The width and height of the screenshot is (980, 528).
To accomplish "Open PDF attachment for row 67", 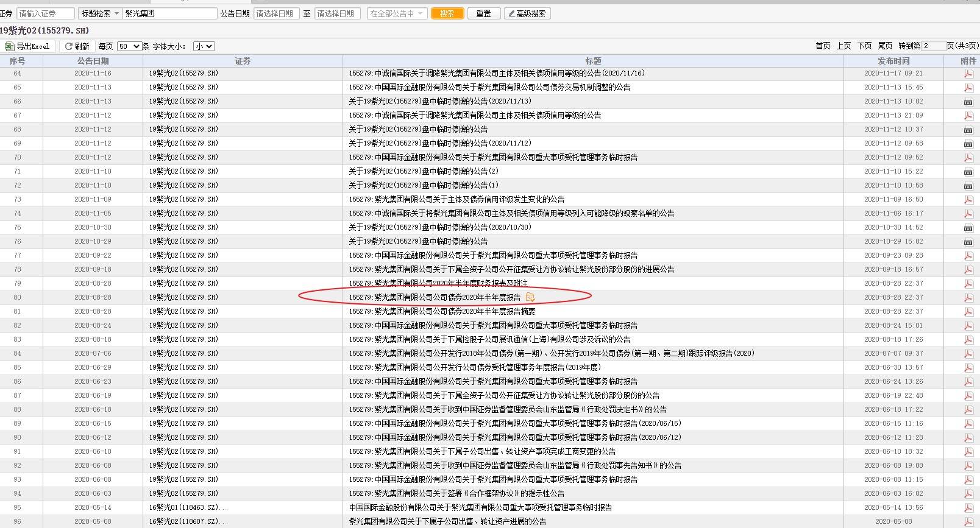I will coord(968,116).
